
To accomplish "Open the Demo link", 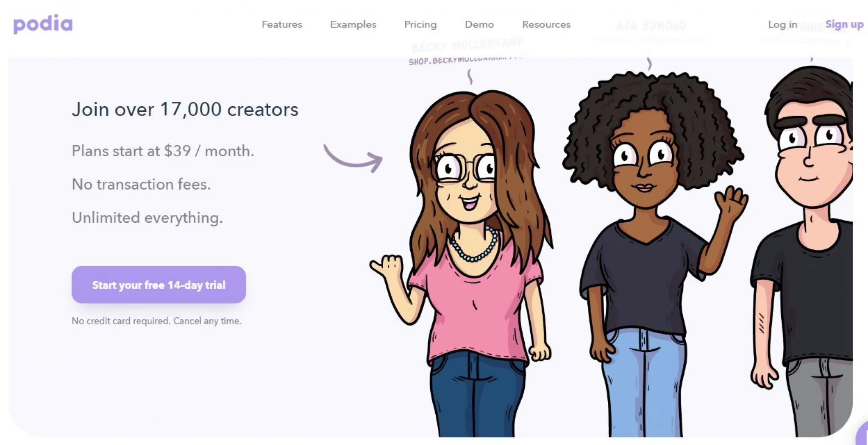I will [479, 25].
